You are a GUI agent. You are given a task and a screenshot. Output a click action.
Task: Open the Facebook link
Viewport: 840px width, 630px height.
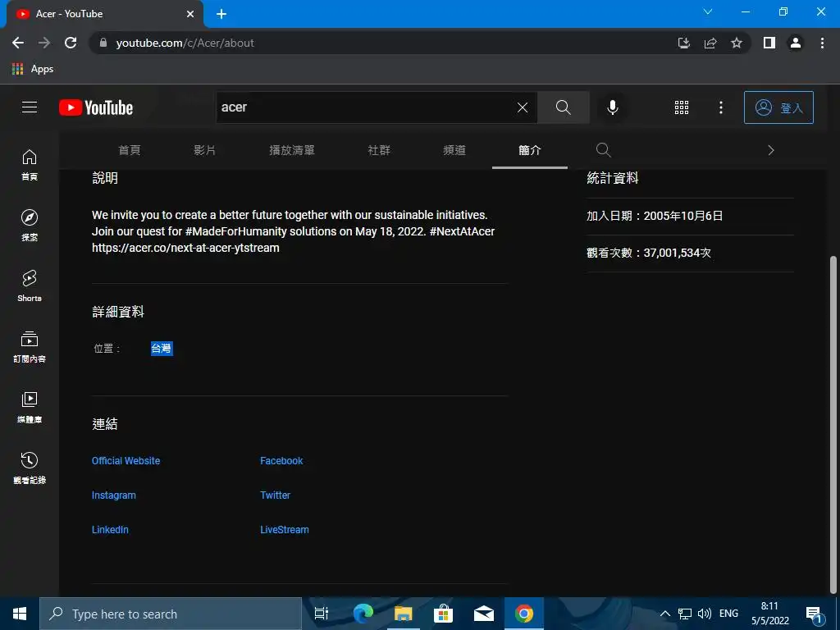point(281,461)
